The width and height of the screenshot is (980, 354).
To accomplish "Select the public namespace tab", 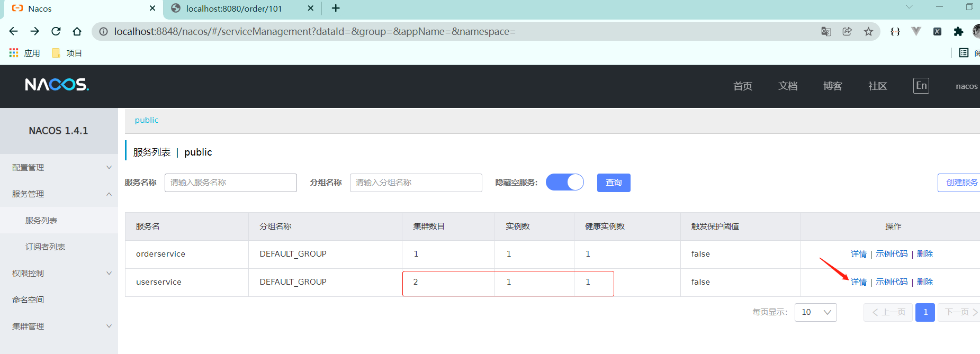I will (147, 120).
